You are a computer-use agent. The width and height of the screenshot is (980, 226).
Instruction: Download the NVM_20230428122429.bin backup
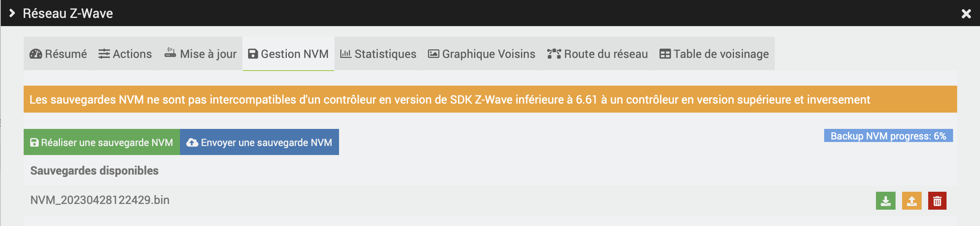885,201
